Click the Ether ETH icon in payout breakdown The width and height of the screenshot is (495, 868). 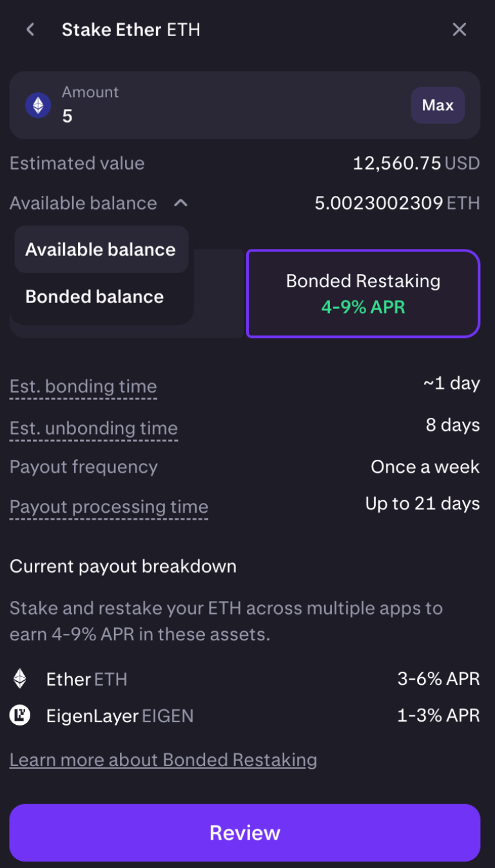click(19, 679)
